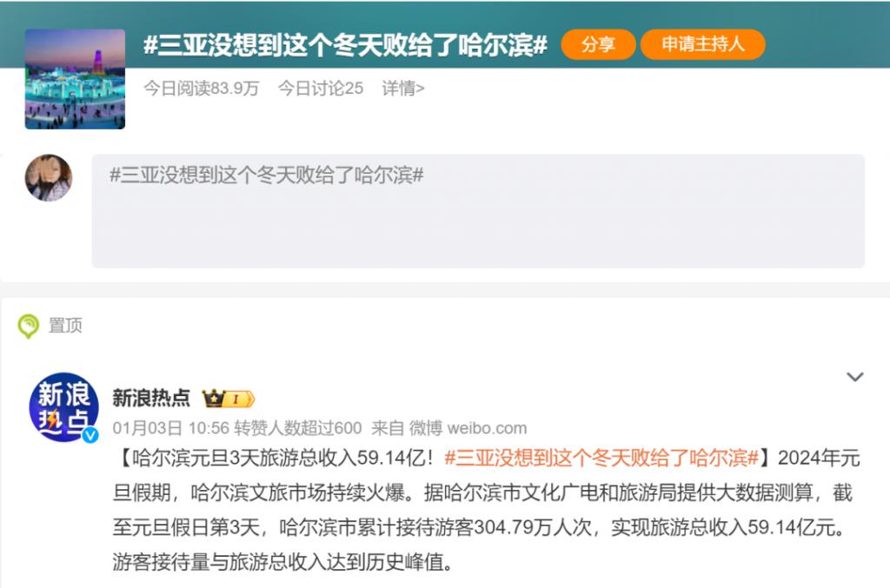The width and height of the screenshot is (890, 588).
Task: Click the orange 分享 share button
Action: [598, 44]
